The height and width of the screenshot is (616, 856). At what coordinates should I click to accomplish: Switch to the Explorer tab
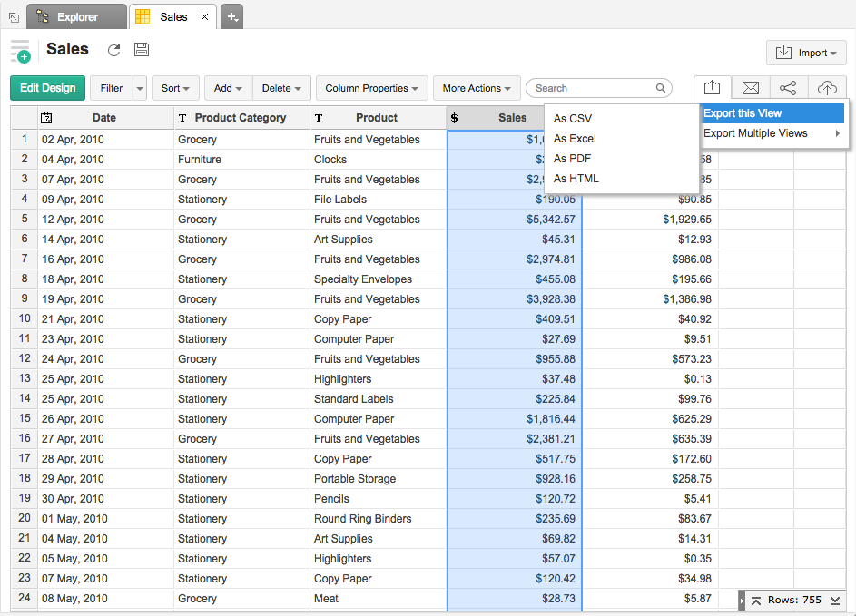[x=77, y=16]
